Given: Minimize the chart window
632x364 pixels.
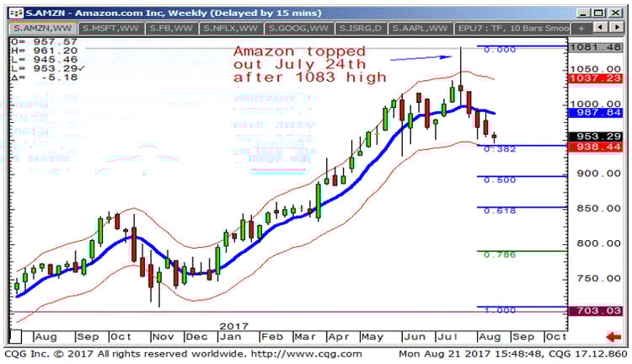Looking at the screenshot, I should click(x=583, y=13).
